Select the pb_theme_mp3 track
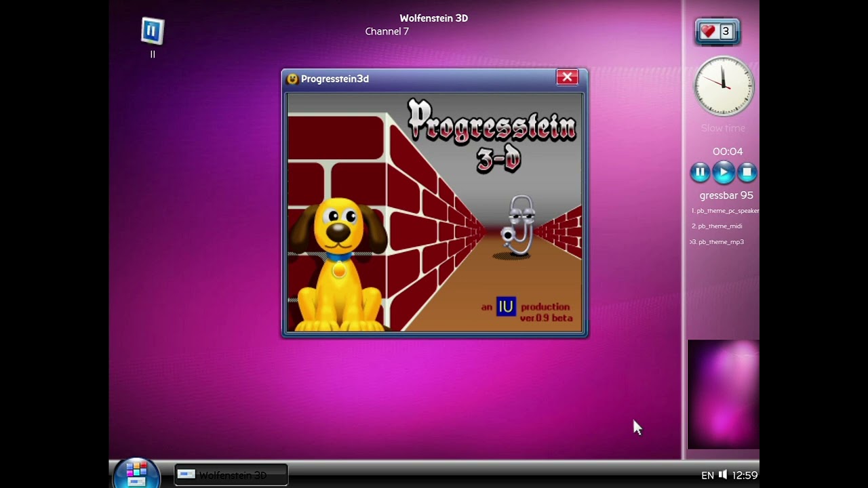This screenshot has width=868, height=488. pos(717,242)
